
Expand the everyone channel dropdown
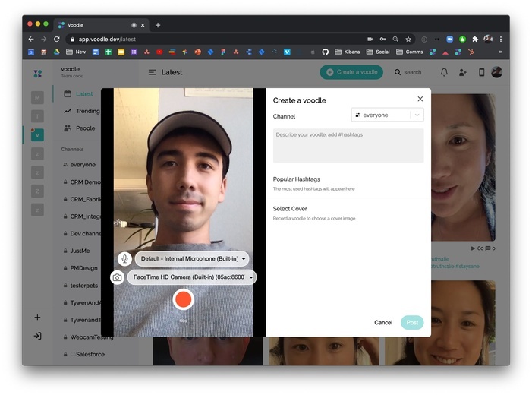(x=388, y=115)
